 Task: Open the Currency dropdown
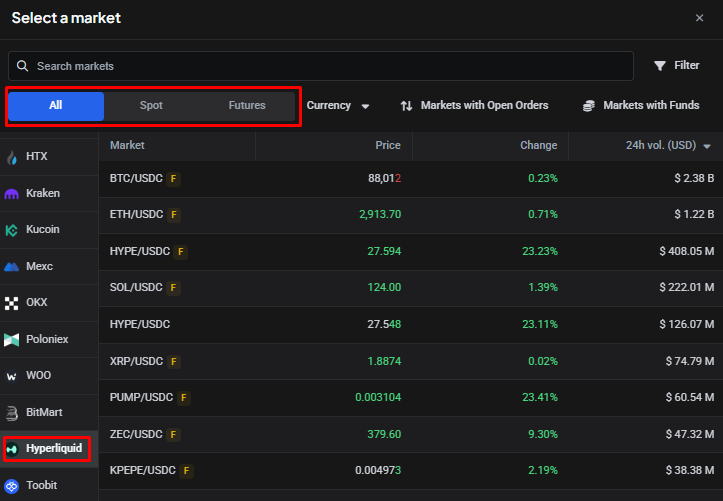click(x=338, y=106)
